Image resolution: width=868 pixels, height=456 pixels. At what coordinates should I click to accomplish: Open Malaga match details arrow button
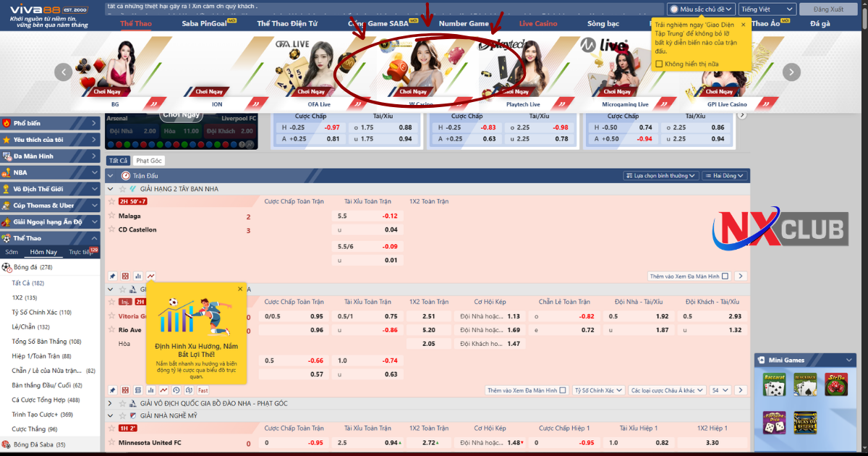tap(741, 276)
